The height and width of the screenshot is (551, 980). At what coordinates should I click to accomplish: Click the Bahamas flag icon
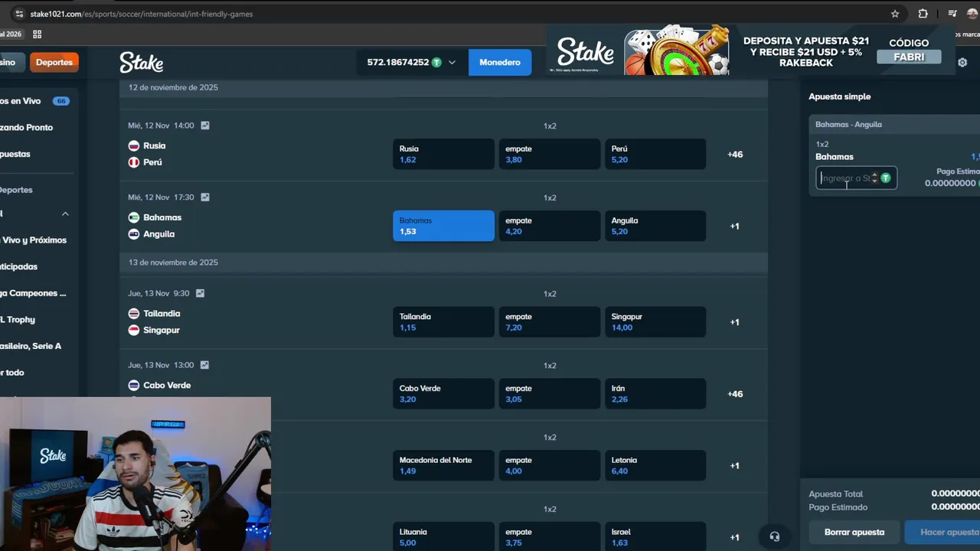(x=133, y=217)
